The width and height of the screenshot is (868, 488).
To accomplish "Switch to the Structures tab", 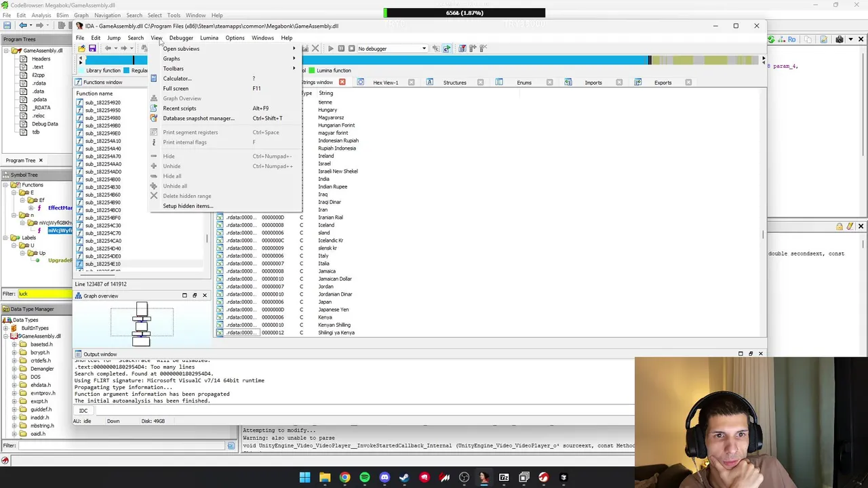I will pyautogui.click(x=454, y=83).
